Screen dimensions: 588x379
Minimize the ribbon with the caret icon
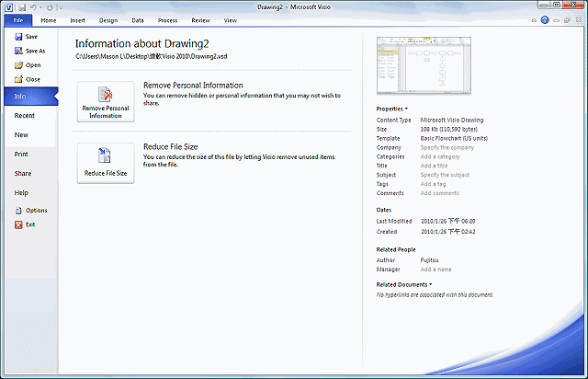[534, 20]
